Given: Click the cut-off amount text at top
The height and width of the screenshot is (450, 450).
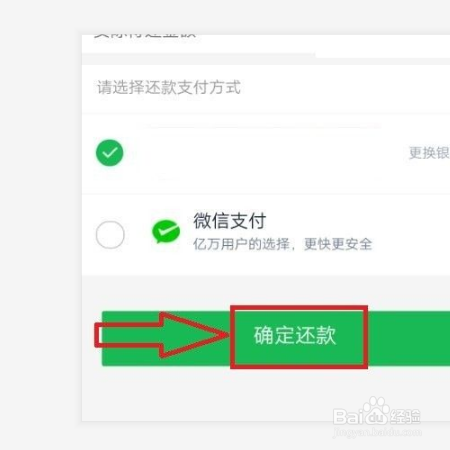Looking at the screenshot, I should (145, 35).
